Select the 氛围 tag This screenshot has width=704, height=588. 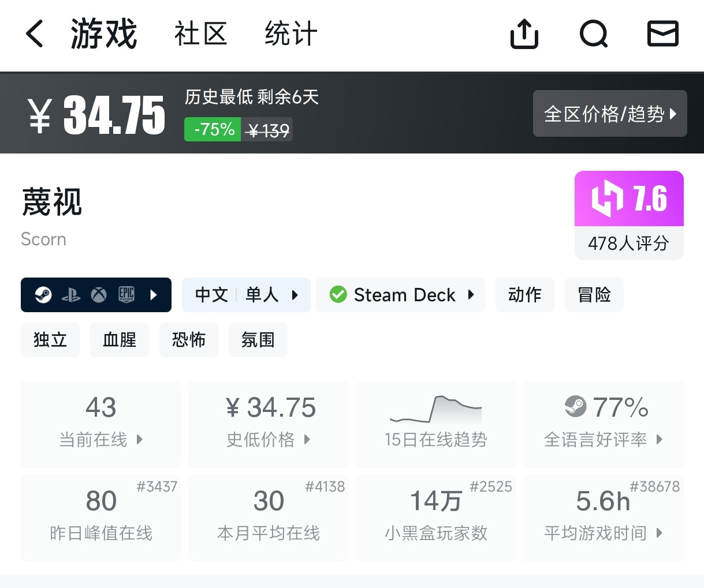[x=258, y=340]
